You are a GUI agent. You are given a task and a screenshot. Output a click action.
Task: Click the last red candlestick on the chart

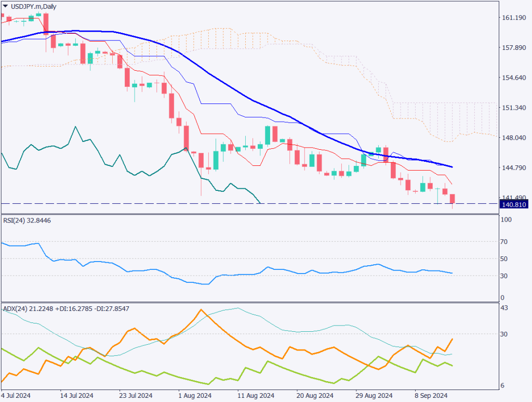tap(453, 199)
